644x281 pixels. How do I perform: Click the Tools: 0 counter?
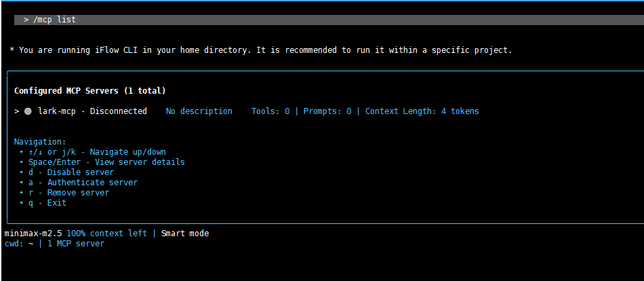pos(270,111)
